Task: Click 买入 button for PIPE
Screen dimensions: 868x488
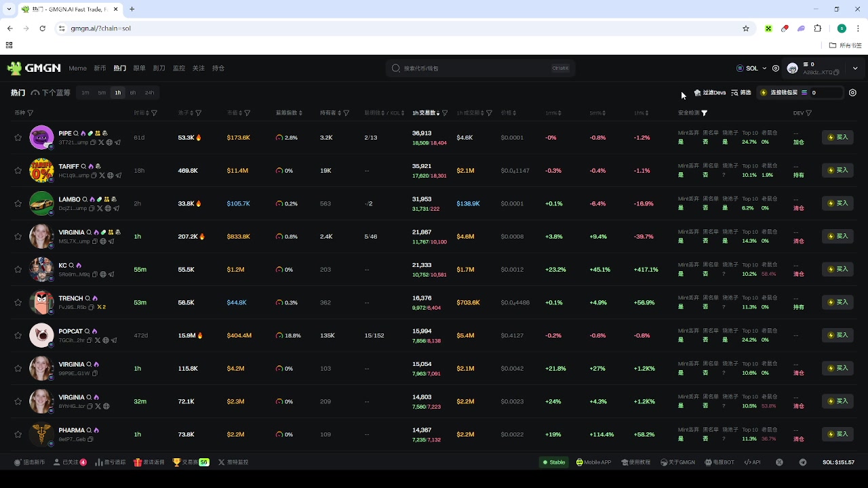Action: [x=837, y=138]
